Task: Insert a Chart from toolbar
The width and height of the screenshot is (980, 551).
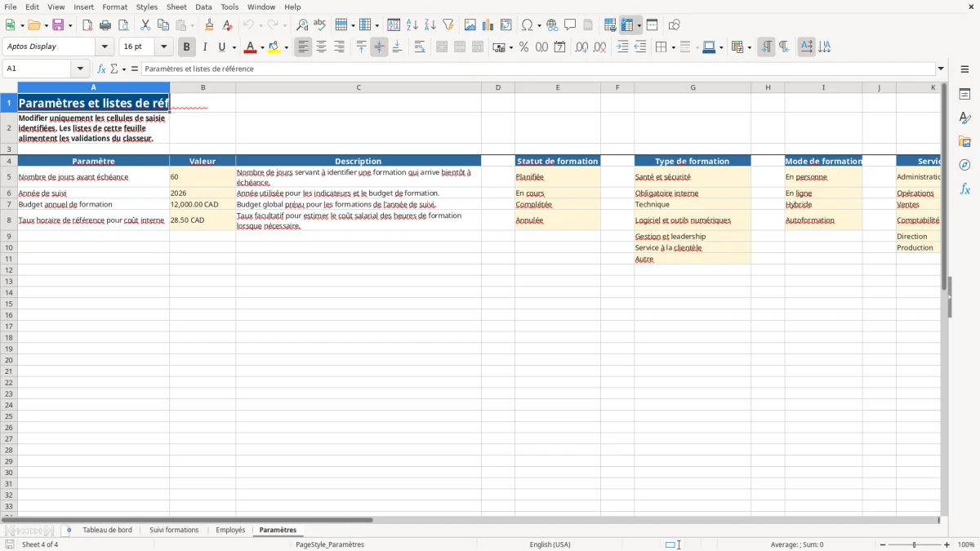Action: [x=488, y=25]
